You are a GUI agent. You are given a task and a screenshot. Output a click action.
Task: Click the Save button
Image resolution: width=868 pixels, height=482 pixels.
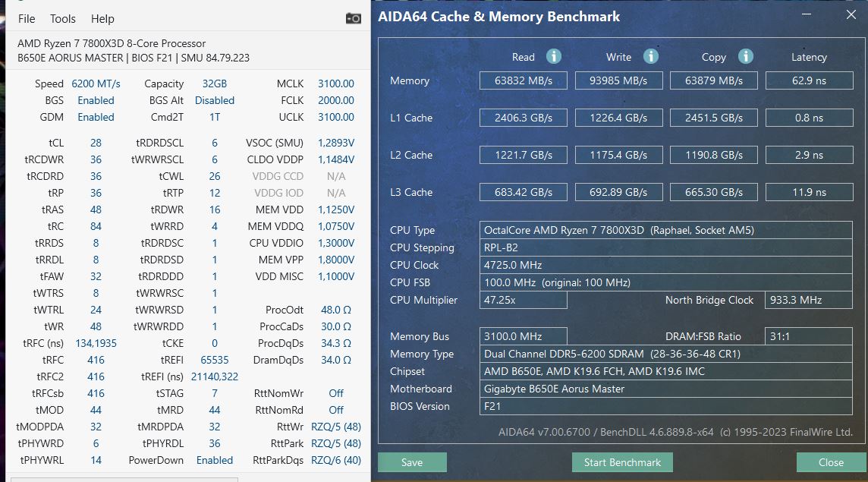pos(412,462)
